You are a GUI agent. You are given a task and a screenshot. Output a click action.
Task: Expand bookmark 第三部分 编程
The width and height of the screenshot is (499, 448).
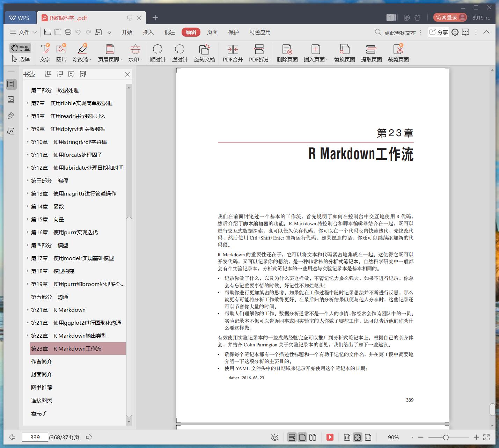point(28,181)
